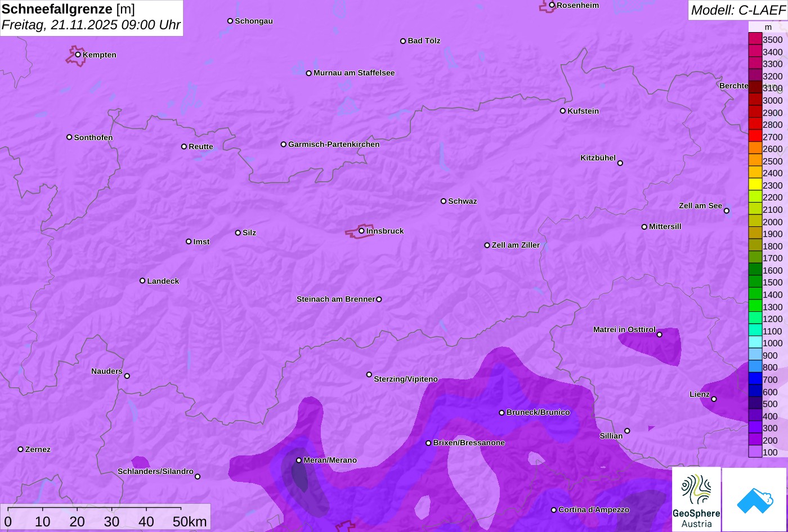This screenshot has height=532, width=788.
Task: Click the Matrei in Osttirol location dot
Action: (x=659, y=334)
